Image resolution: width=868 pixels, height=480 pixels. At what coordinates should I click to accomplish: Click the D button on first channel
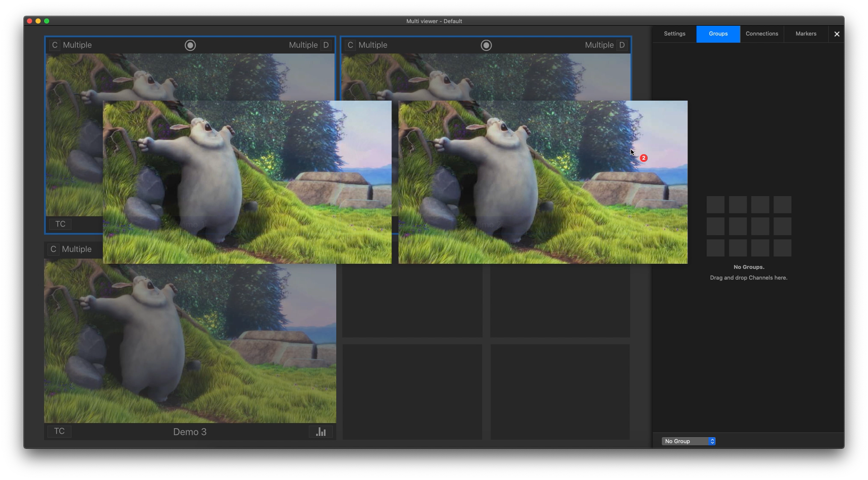coord(326,45)
